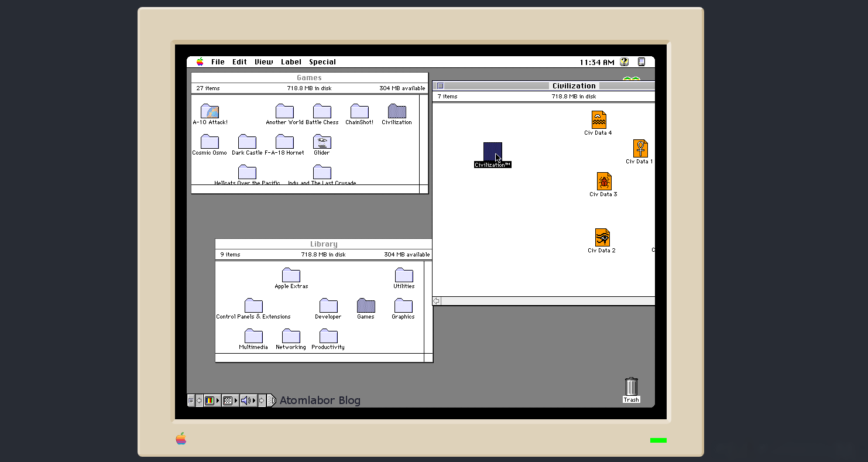Open the Label menu
Image resolution: width=868 pixels, height=462 pixels.
pyautogui.click(x=291, y=61)
